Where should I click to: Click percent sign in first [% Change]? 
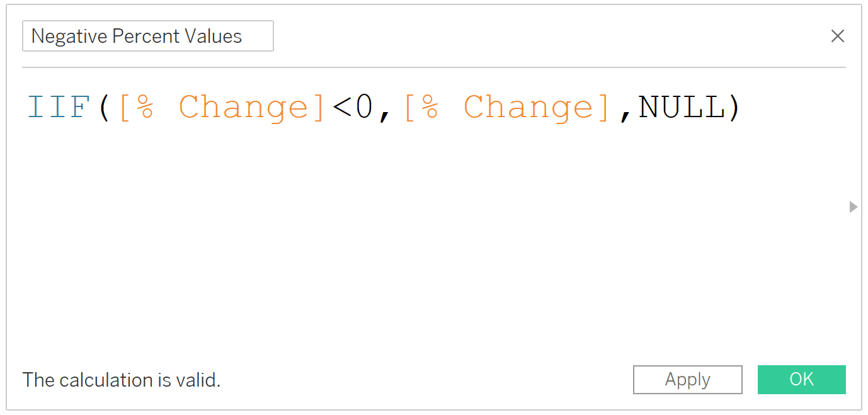click(146, 107)
